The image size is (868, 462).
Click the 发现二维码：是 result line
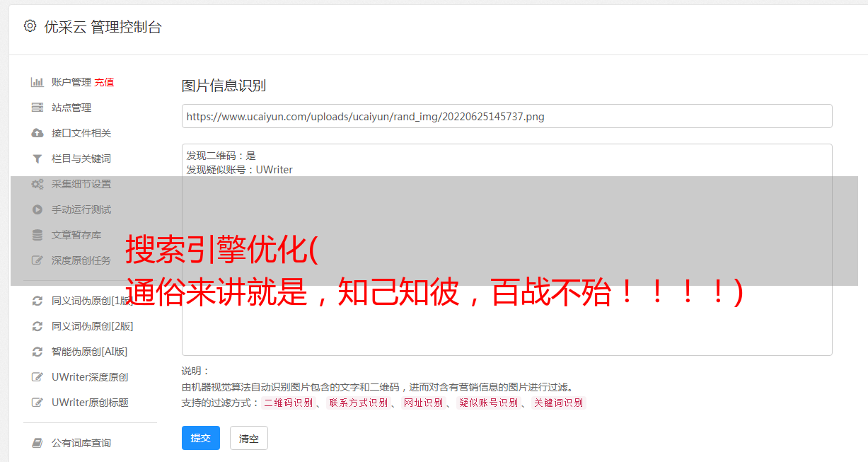point(221,156)
